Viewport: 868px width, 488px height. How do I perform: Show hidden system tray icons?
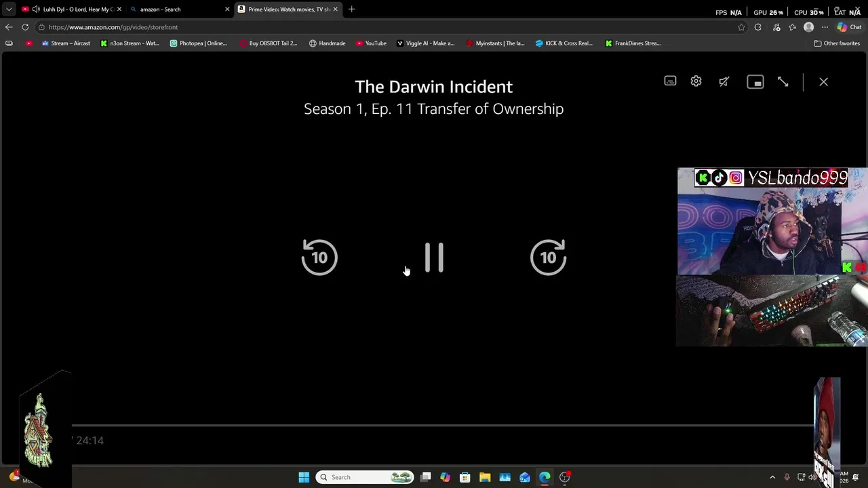[x=772, y=477]
